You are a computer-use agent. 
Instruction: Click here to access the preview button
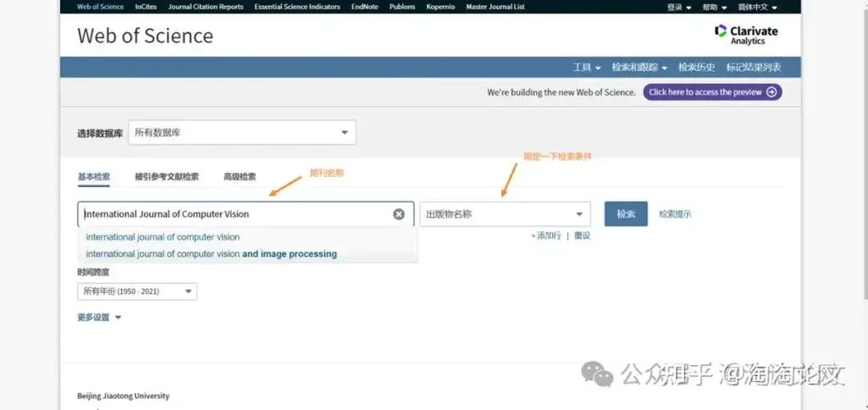(x=712, y=92)
